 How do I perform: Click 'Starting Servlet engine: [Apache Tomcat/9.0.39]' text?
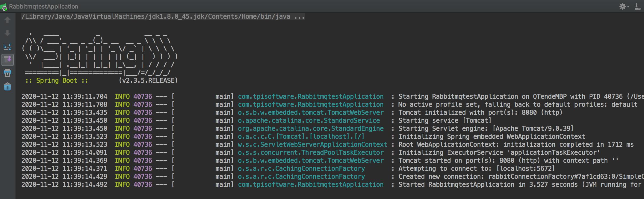tap(486, 129)
